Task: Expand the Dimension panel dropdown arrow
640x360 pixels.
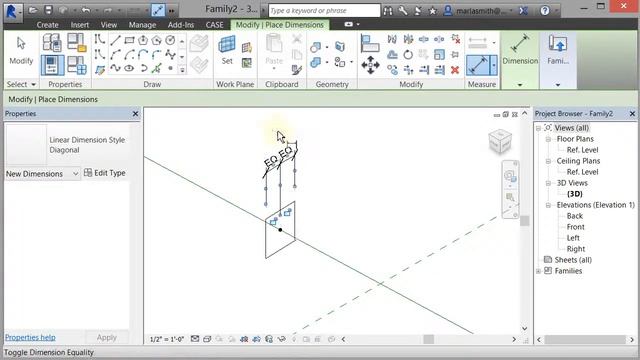Action: [520, 85]
